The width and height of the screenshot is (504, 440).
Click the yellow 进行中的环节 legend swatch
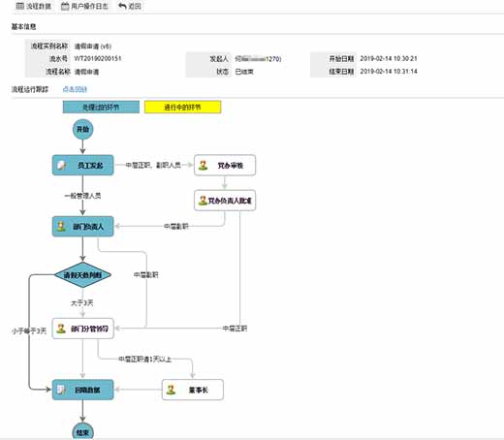click(182, 107)
